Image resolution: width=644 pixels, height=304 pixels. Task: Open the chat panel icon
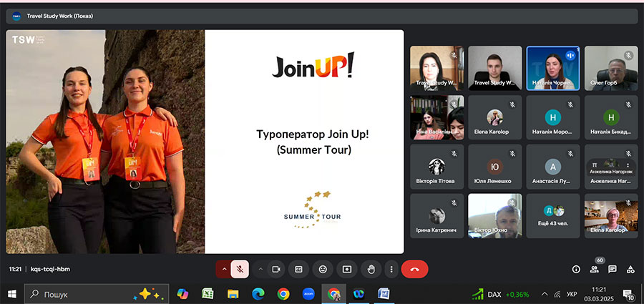613,270
